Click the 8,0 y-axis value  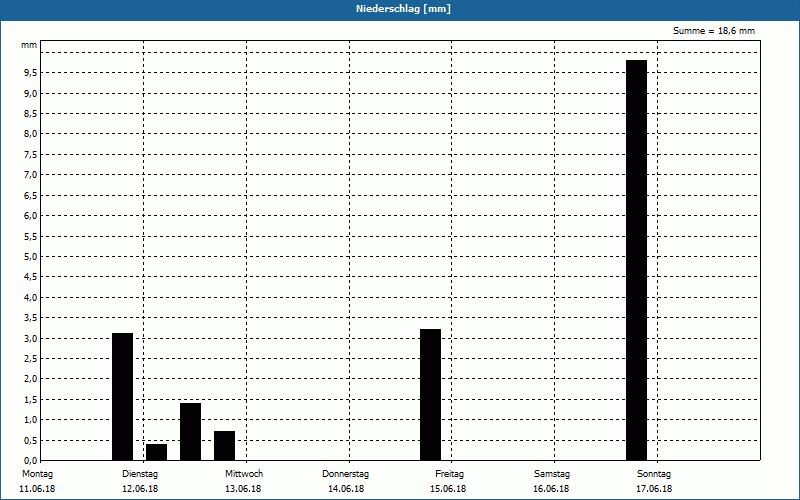30,134
